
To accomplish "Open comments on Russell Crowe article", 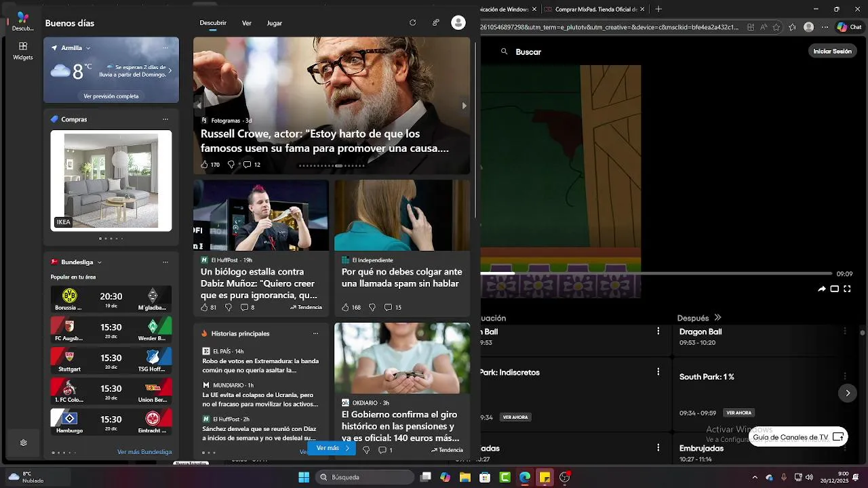I will tap(252, 165).
